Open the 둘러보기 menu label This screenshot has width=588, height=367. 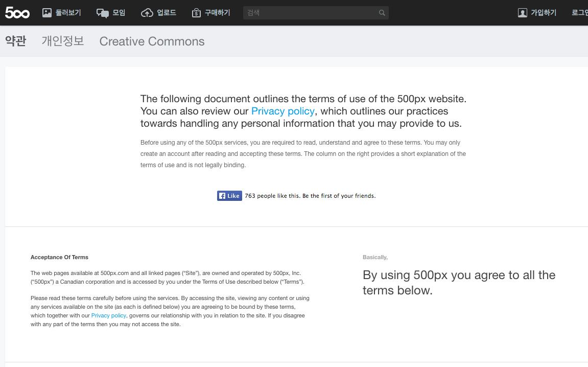coord(68,13)
